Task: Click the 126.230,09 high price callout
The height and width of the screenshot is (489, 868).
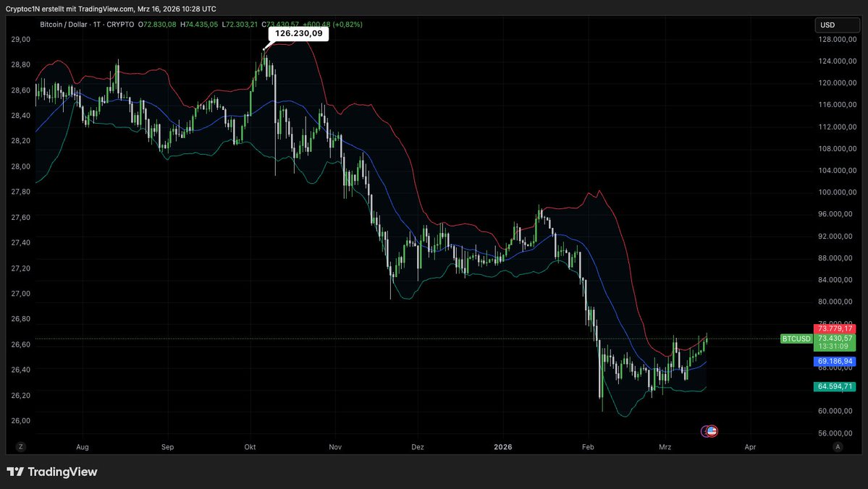Action: [x=298, y=33]
